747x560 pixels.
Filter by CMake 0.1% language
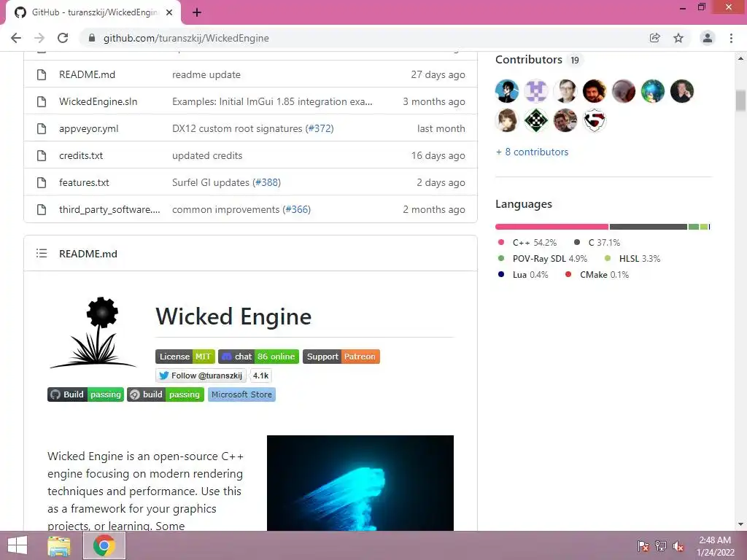click(597, 275)
